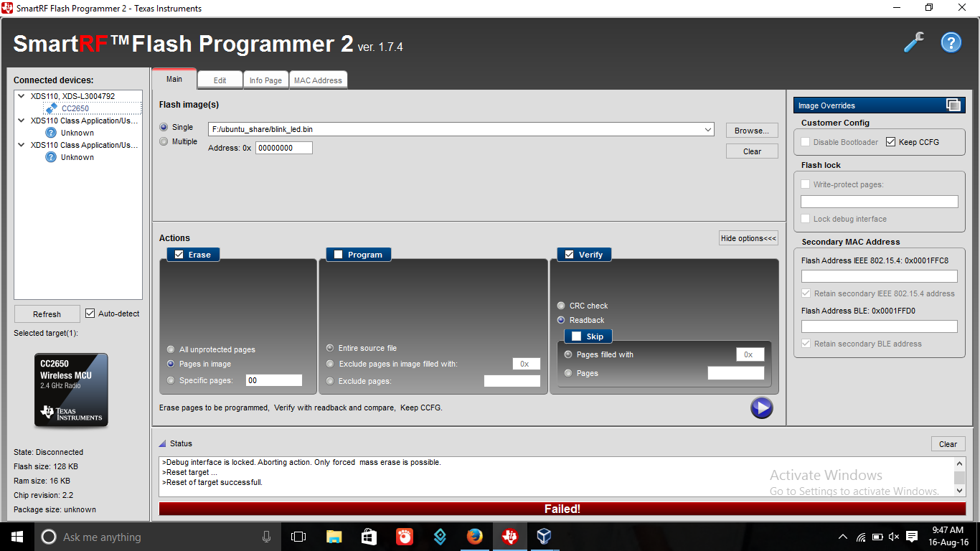
Task: Select the CRC check radio
Action: tap(561, 306)
